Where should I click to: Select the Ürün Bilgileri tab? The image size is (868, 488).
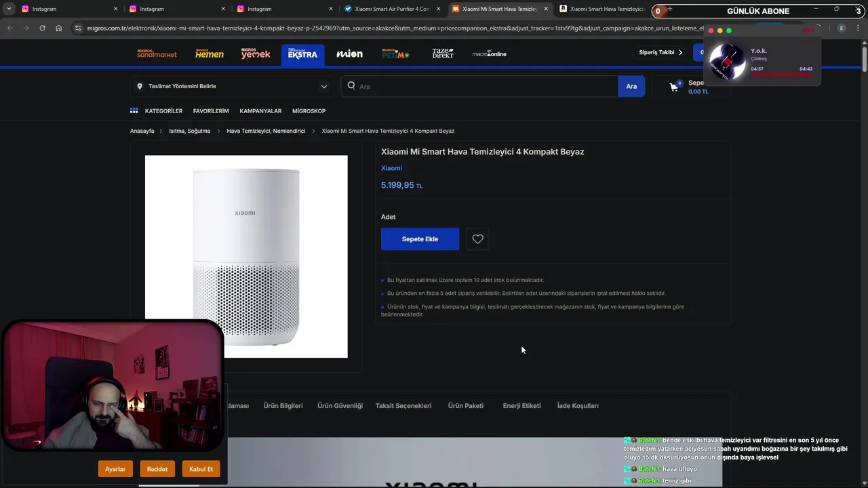pyautogui.click(x=283, y=405)
